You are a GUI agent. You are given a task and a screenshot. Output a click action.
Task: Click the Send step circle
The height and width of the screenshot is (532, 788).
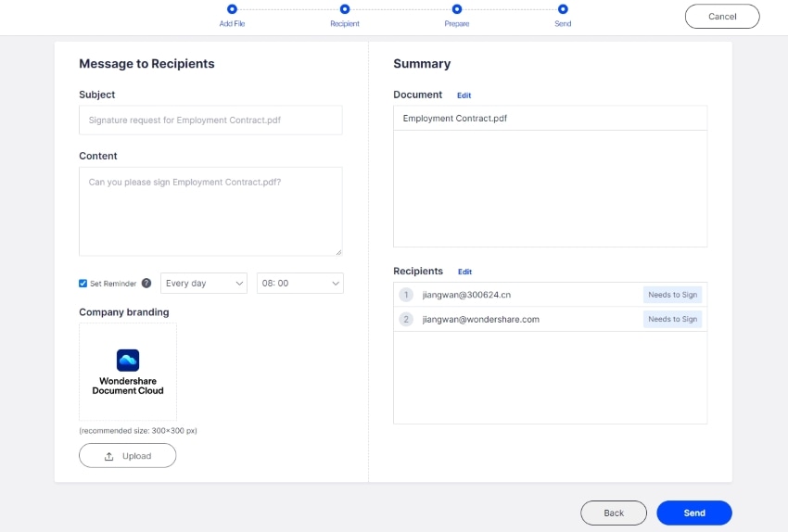coord(563,9)
